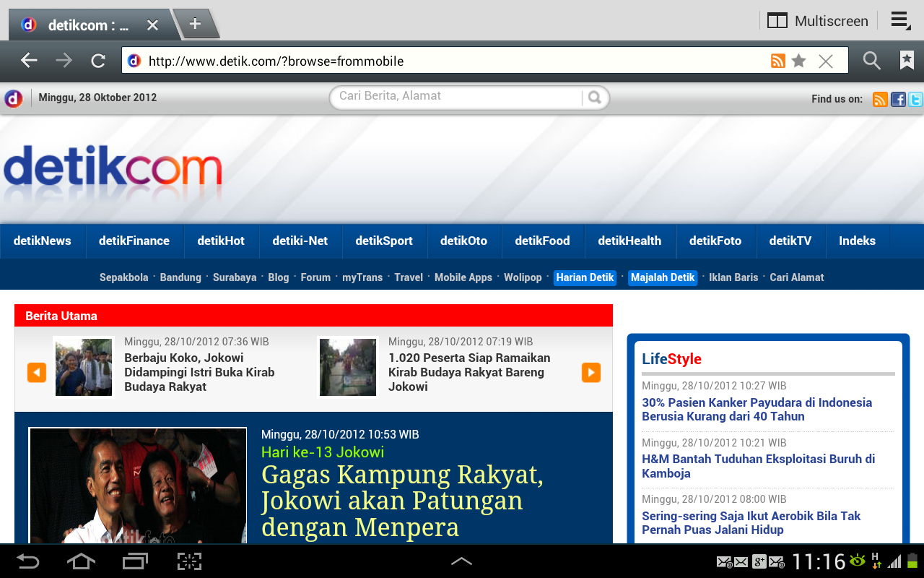Image resolution: width=924 pixels, height=578 pixels.
Task: Expand the bottom panel chevron
Action: pos(461,561)
